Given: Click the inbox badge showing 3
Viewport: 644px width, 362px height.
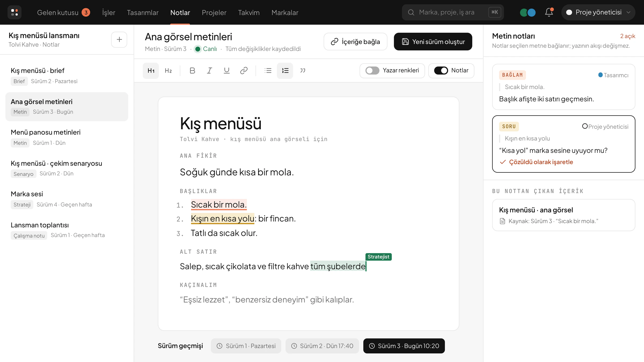Looking at the screenshot, I should 86,12.
